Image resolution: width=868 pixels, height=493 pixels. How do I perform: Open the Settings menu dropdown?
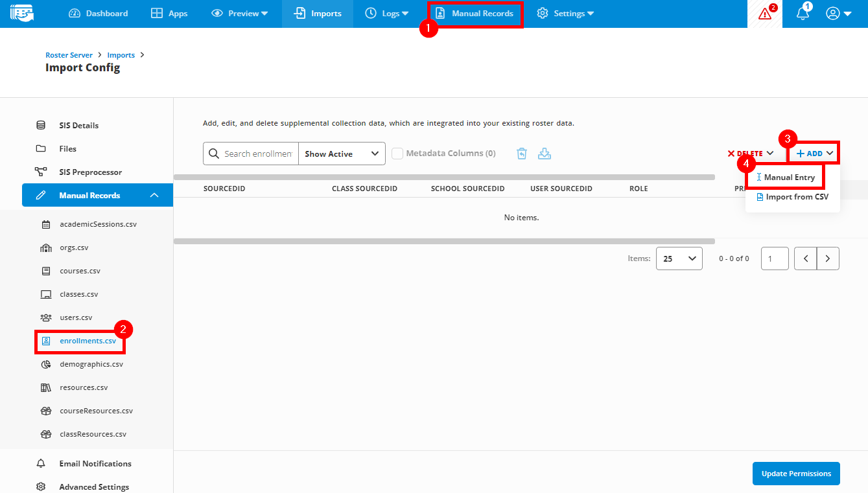tap(565, 13)
